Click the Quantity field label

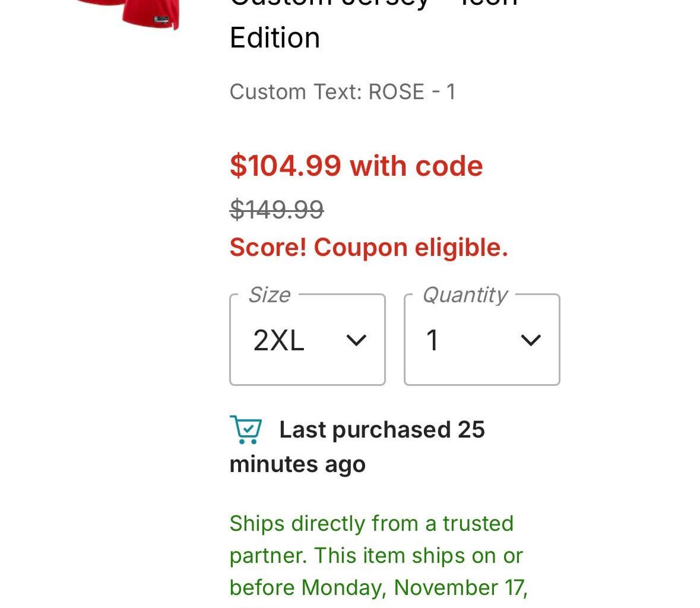(x=464, y=294)
